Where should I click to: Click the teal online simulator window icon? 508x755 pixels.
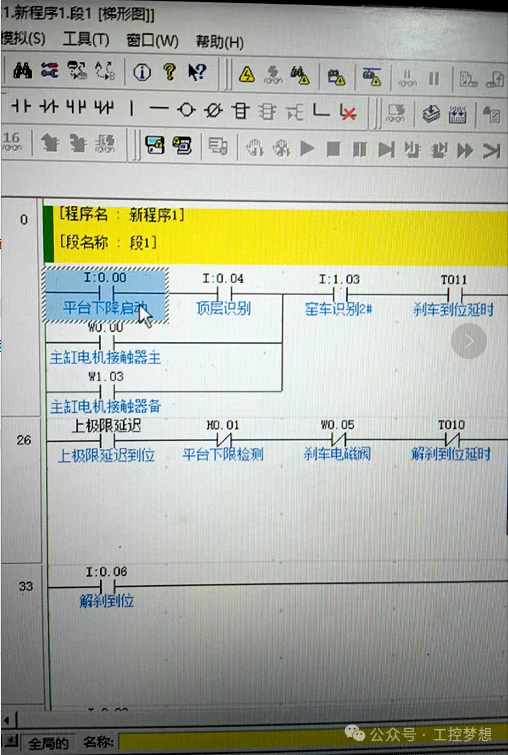coord(155,144)
